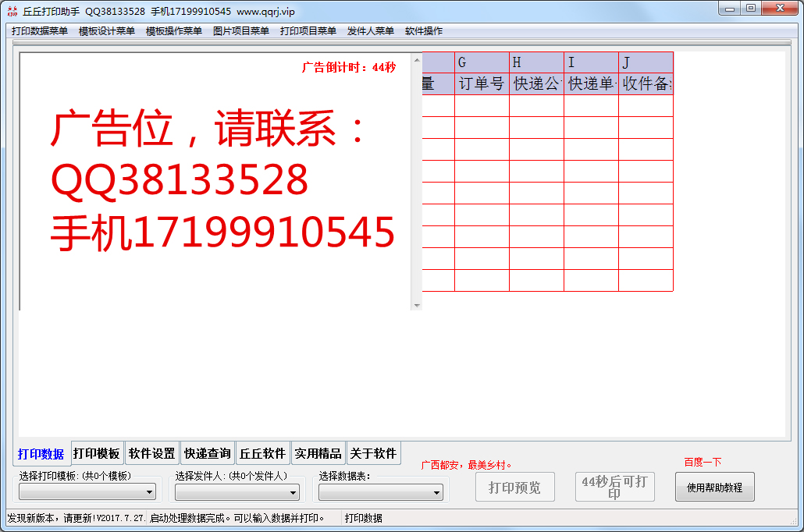Click ad panel scroll down arrow
The image size is (804, 532).
(x=417, y=306)
